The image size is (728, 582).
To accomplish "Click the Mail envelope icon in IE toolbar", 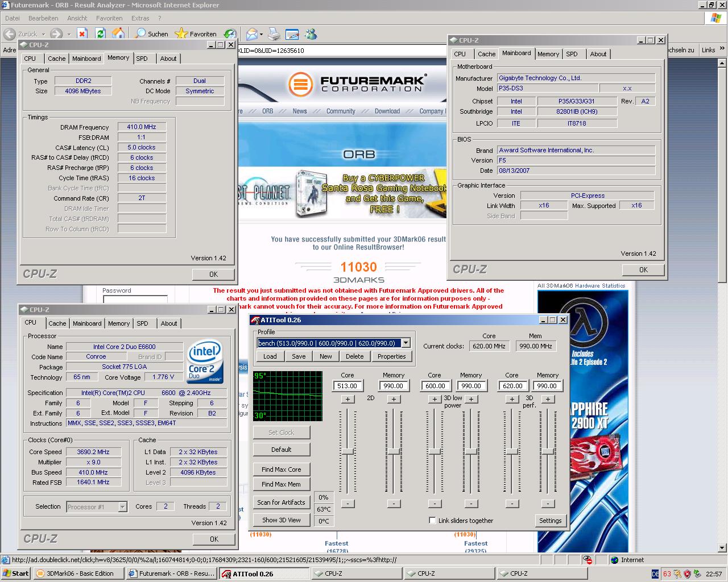I will tap(251, 34).
